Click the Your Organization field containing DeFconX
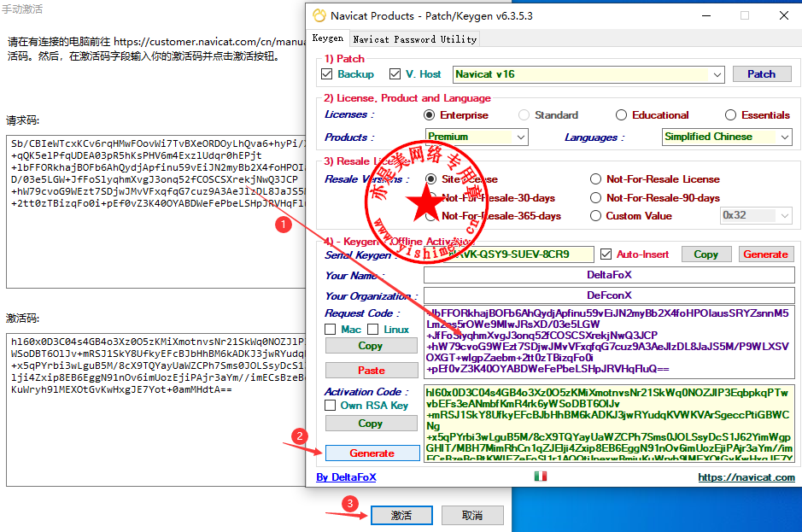Image resolution: width=802 pixels, height=532 pixels. point(609,295)
